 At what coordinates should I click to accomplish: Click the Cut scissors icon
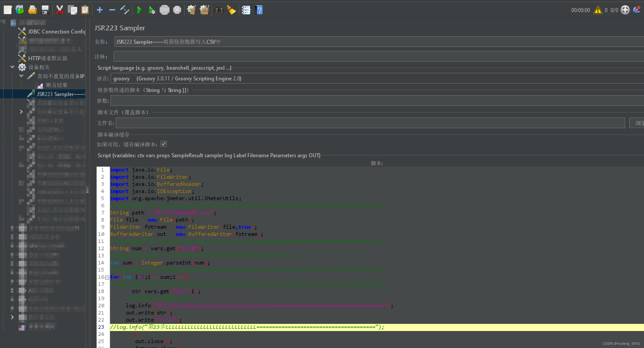(59, 10)
